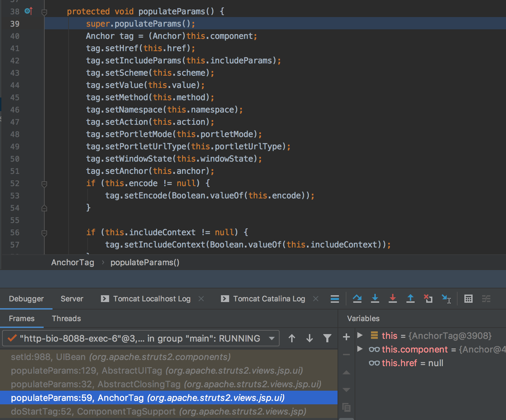This screenshot has height=420, width=506.
Task: Click the filter frames funnel icon
Action: coord(327,338)
